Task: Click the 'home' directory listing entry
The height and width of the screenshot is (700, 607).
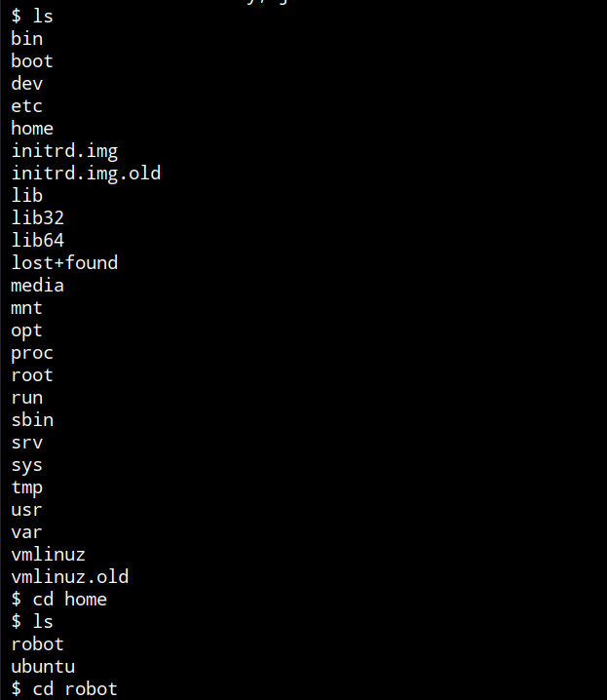Action: [x=32, y=129]
